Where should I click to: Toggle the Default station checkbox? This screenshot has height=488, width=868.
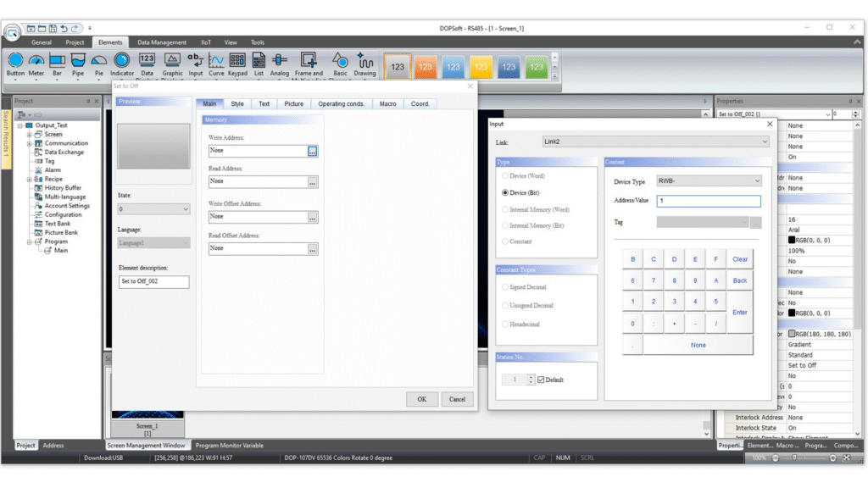[542, 380]
